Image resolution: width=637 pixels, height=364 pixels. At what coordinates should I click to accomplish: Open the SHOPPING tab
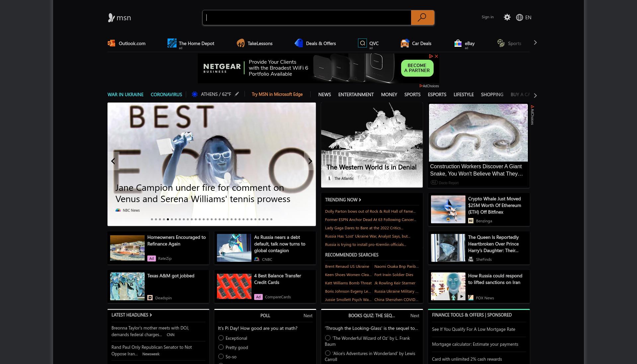(x=492, y=95)
